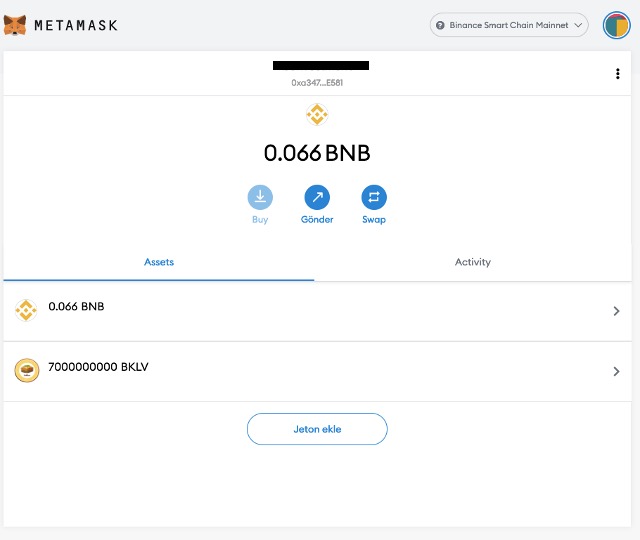This screenshot has height=540, width=640.
Task: Click the main 0.066 BNB balance text
Action: click(317, 153)
